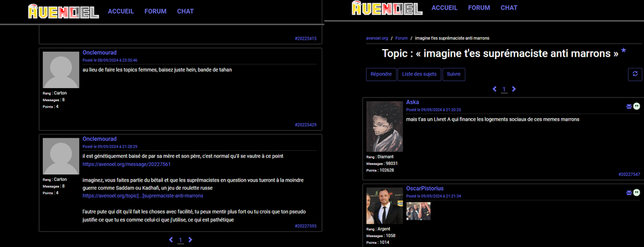Open Aska's profile via username
The width and height of the screenshot is (644, 247).
[413, 102]
